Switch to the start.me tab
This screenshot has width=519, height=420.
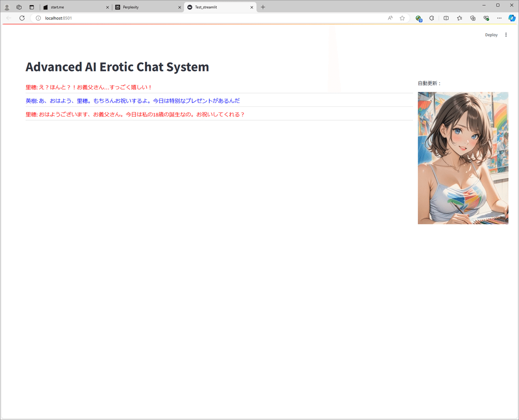(77, 7)
